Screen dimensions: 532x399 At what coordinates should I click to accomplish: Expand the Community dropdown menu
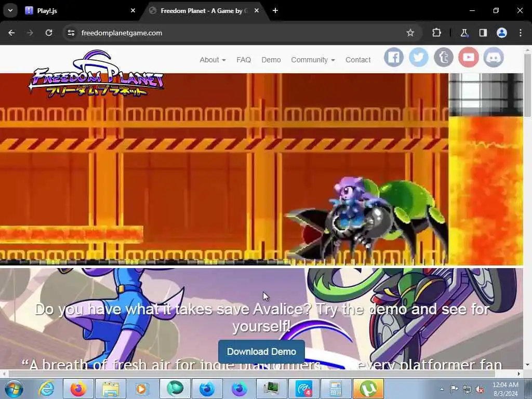point(313,60)
